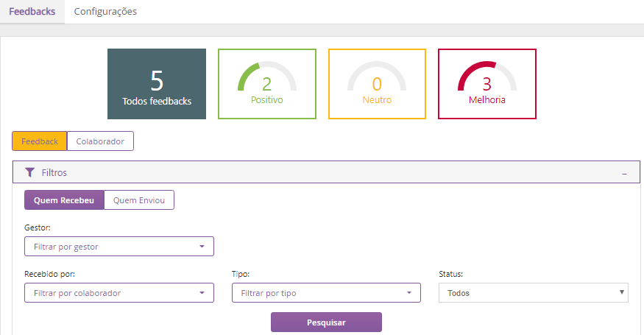Filter by the Positivo feedback card
644x335 pixels.
click(267, 84)
